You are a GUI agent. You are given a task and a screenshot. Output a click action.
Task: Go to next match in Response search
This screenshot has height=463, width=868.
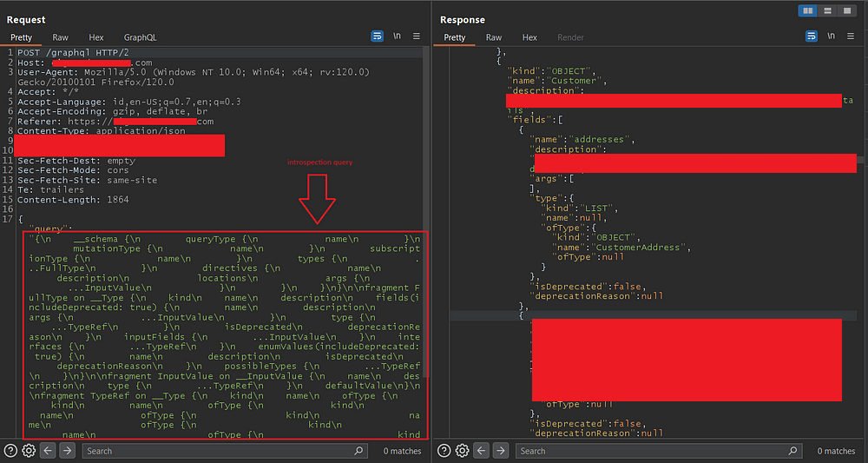coord(501,450)
